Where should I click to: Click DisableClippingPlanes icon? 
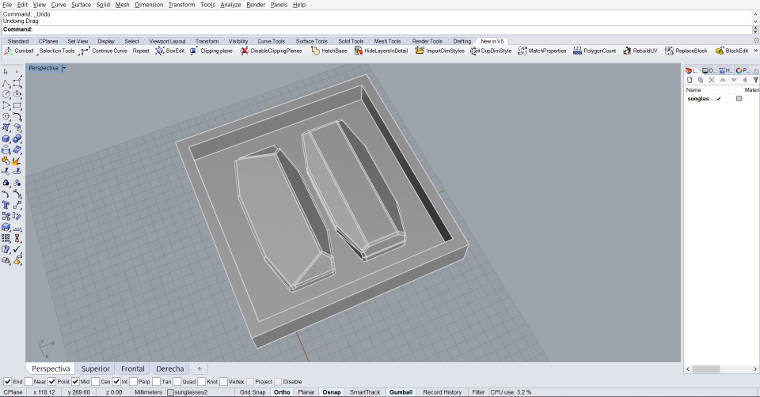coord(244,51)
